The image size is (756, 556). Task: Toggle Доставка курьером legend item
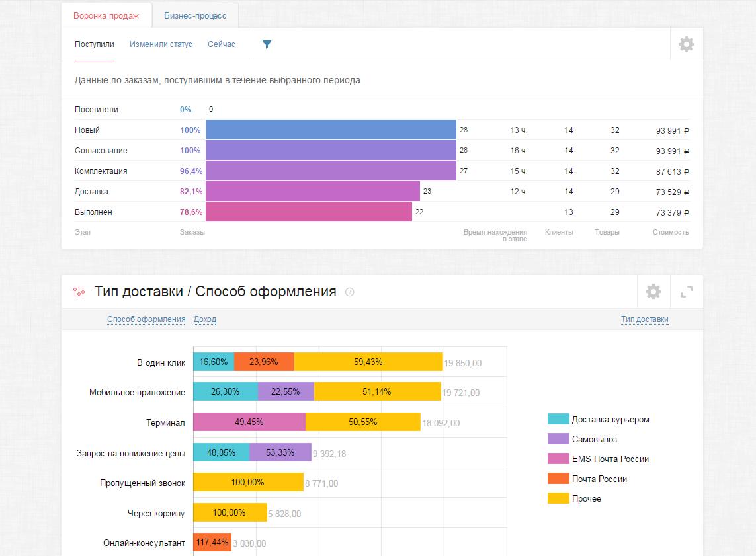tap(610, 419)
